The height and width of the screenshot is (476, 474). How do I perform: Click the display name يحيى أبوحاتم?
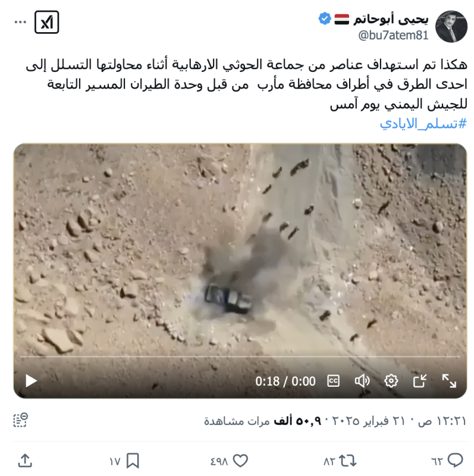[x=391, y=20]
